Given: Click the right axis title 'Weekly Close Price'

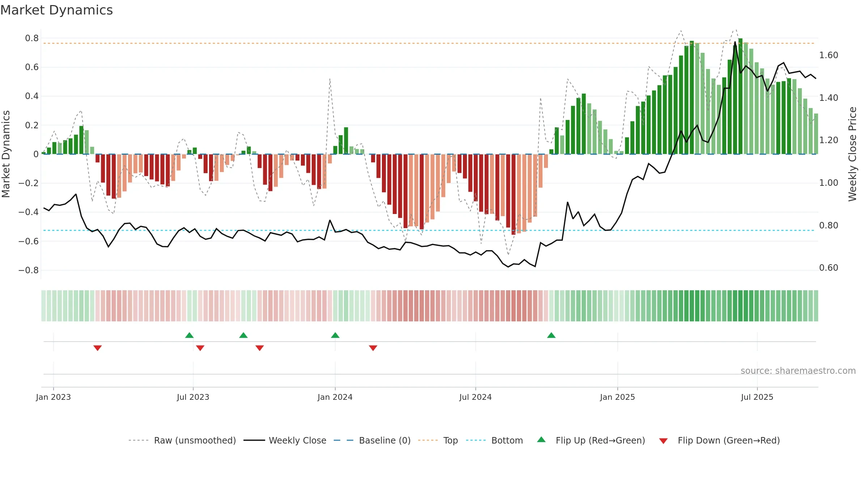Looking at the screenshot, I should coord(852,154).
